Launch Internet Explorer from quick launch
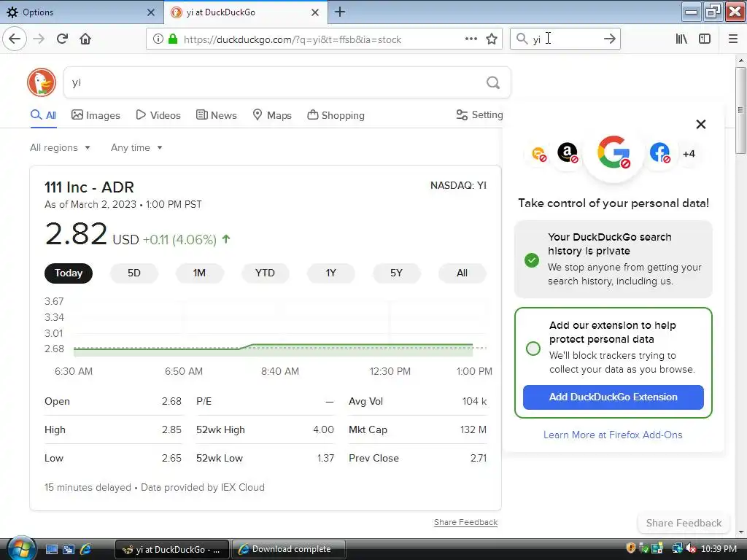This screenshot has height=560, width=747. coord(86,549)
